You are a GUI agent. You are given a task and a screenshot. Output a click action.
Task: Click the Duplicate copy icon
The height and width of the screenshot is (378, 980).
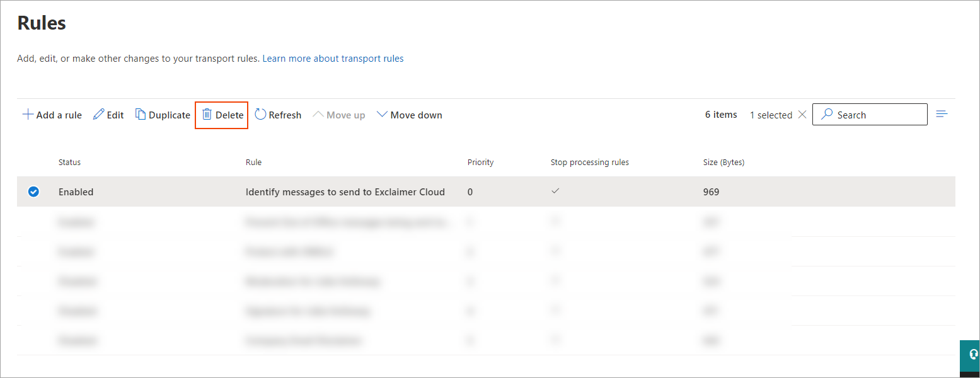(141, 115)
